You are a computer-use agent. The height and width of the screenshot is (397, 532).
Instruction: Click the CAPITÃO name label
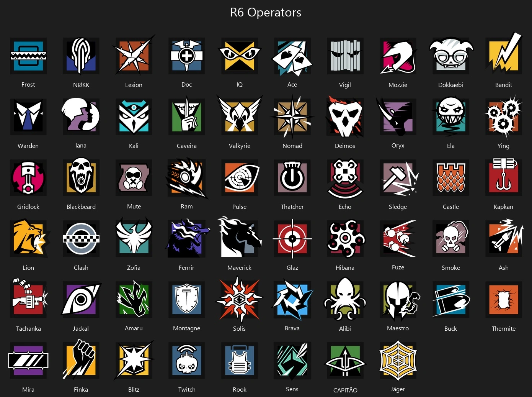pyautogui.click(x=345, y=390)
